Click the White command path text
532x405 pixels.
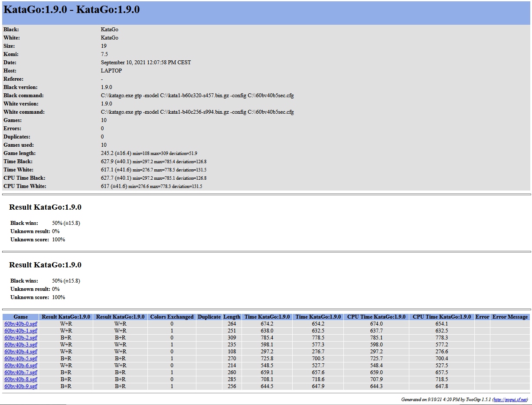197,112
